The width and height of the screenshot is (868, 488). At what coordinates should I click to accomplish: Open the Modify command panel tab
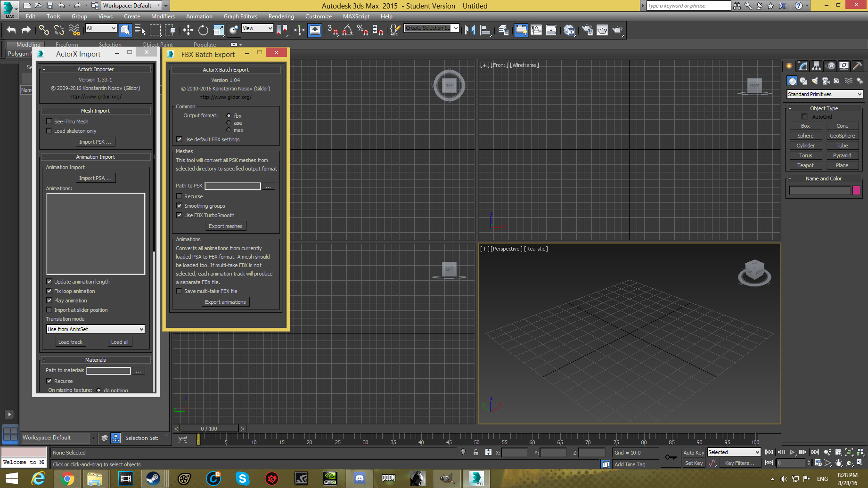point(803,66)
